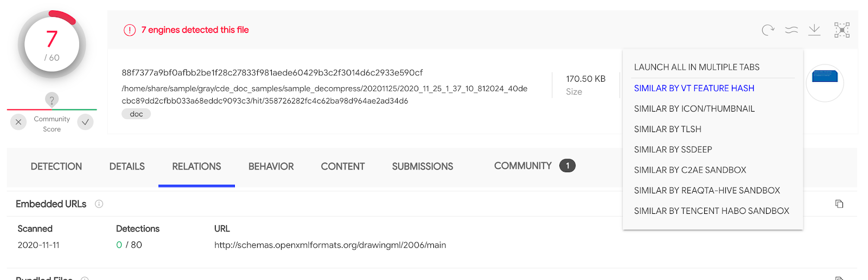
Task: Open the schemas.openxmlformats.org URL
Action: tap(330, 245)
